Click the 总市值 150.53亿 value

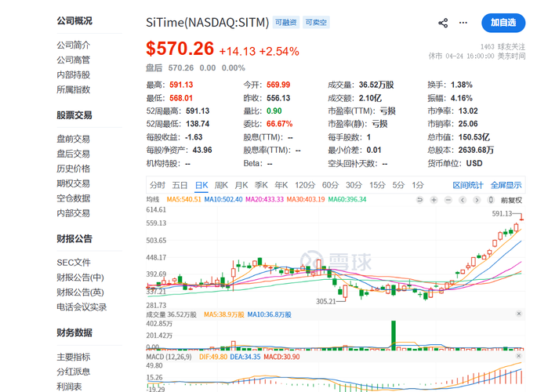(x=474, y=137)
